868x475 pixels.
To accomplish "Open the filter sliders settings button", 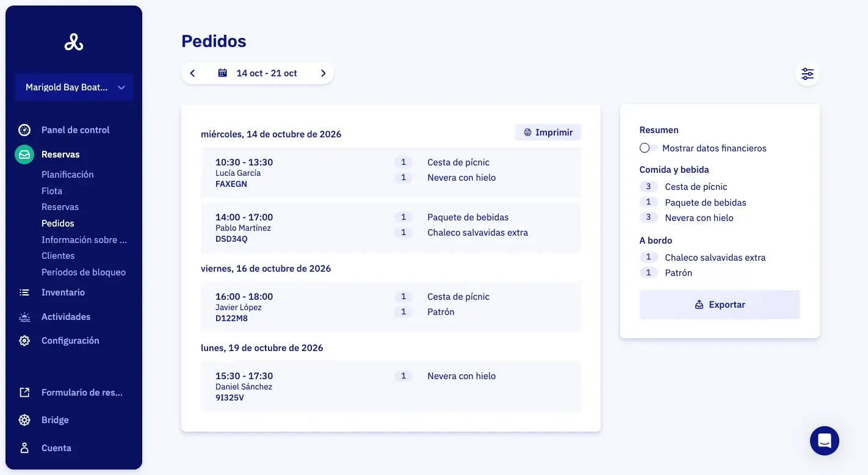I will point(808,74).
